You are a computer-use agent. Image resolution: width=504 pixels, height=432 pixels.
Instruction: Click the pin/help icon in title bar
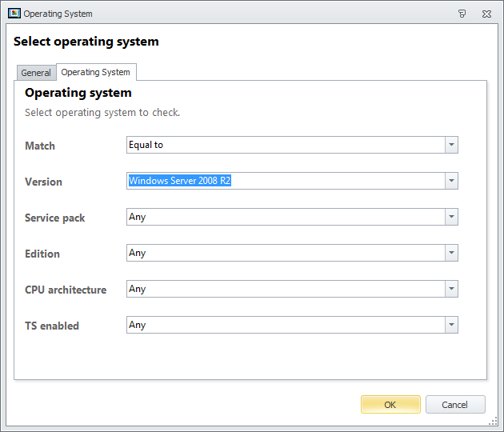coord(462,14)
